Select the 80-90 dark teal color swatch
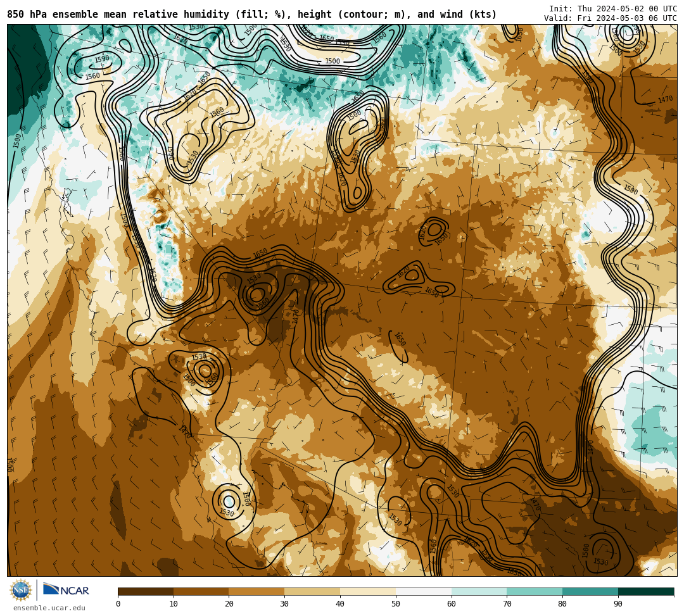The image size is (684, 616). (590, 591)
